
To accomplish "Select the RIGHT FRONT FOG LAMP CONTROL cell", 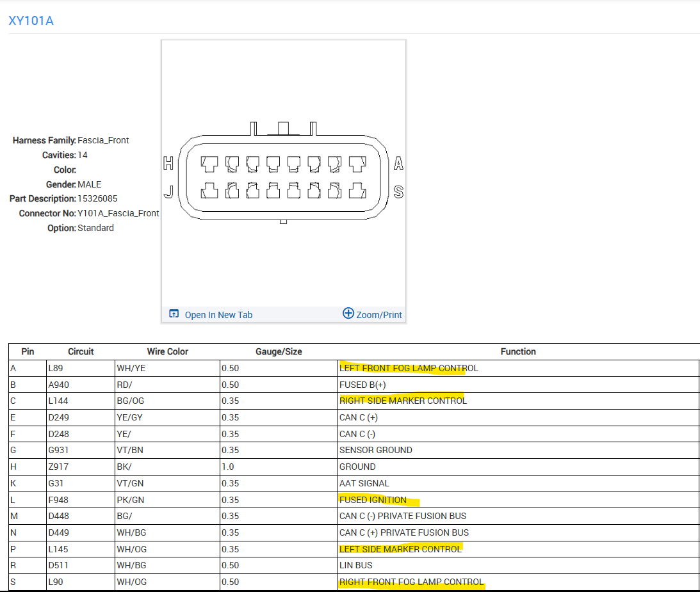I will pyautogui.click(x=411, y=582).
